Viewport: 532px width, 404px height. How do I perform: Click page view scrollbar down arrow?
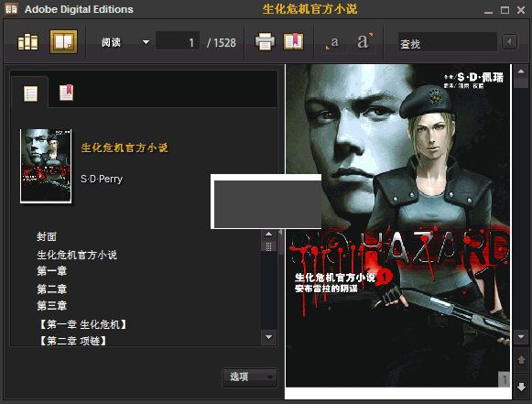click(521, 337)
